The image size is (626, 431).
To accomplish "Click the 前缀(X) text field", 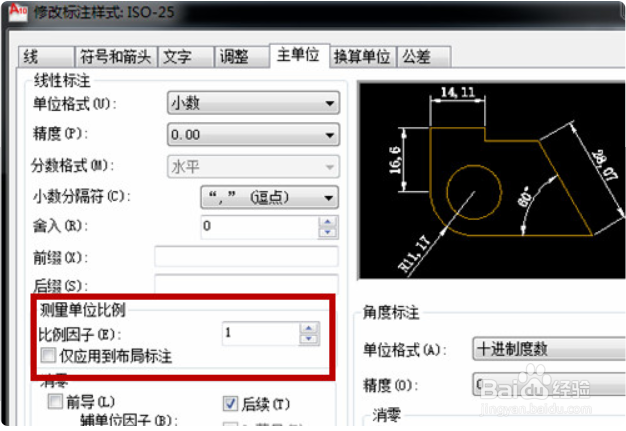I will coord(246,257).
